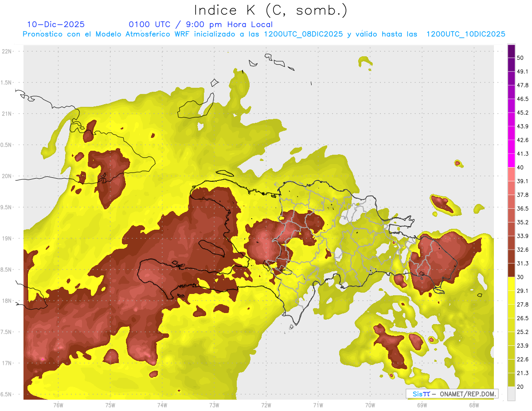Viewport: 532px width, 411px height.
Task: Click the "30" value on the color scale
Action: click(521, 278)
